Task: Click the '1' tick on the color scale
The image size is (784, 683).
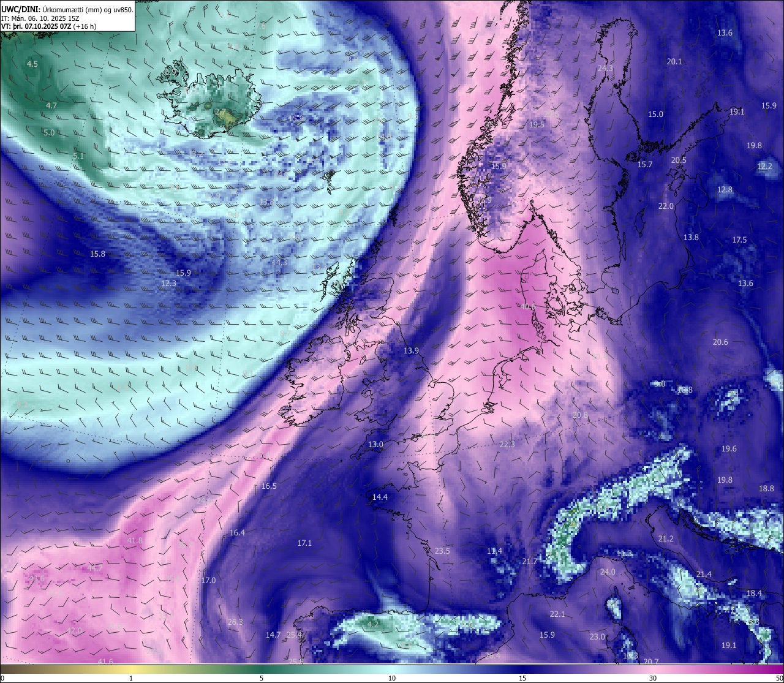Action: point(131,679)
